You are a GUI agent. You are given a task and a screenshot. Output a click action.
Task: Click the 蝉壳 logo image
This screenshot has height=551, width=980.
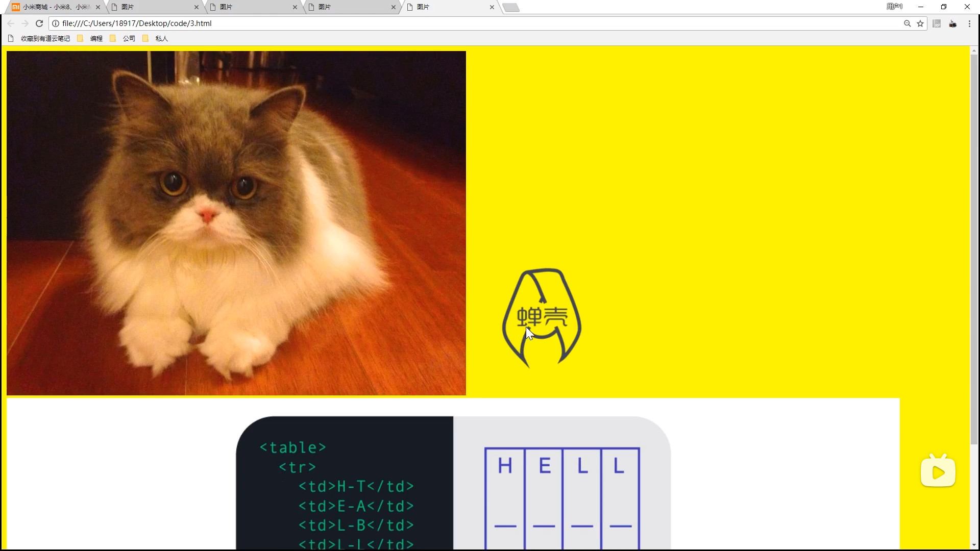tap(542, 317)
